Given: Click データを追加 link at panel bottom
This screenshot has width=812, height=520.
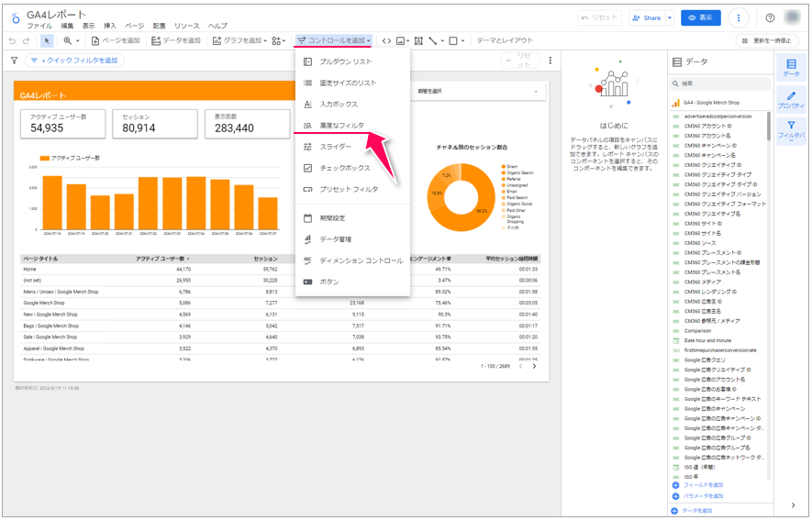Looking at the screenshot, I should 692,511.
